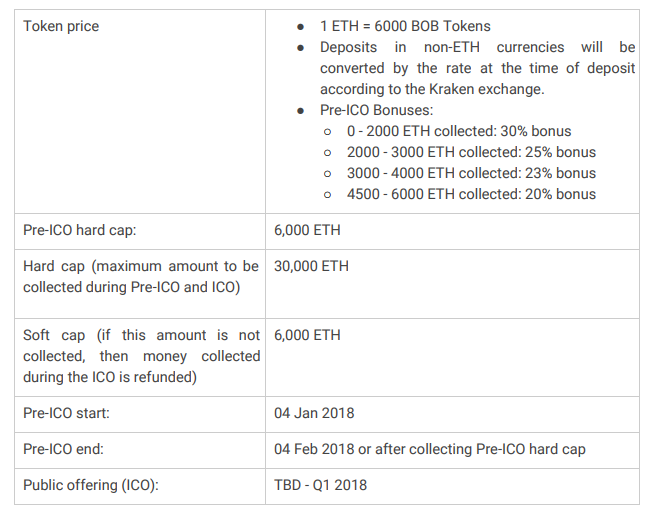The image size is (652, 514).
Task: Select the Soft cap '6,000 ETH' value
Action: coord(307,335)
